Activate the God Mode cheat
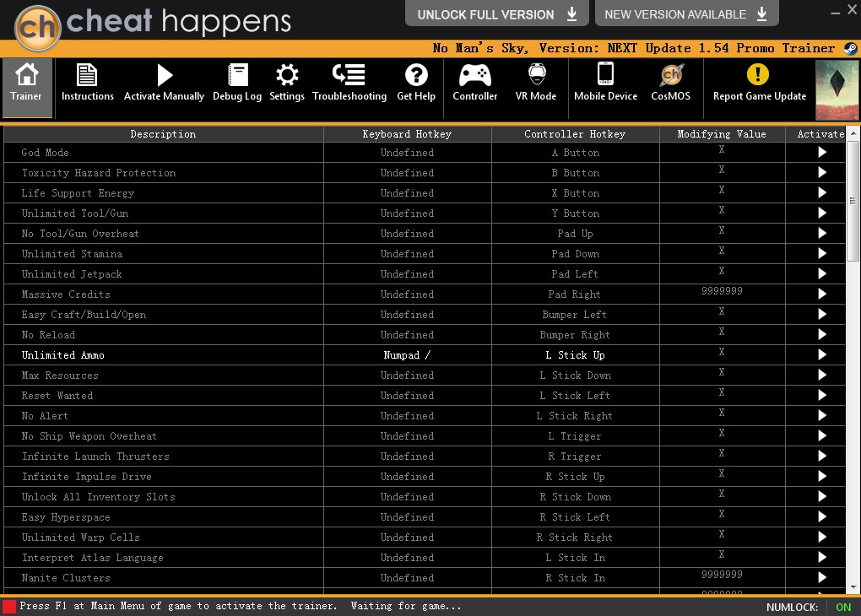Viewport: 861px width, 616px height. pos(821,152)
